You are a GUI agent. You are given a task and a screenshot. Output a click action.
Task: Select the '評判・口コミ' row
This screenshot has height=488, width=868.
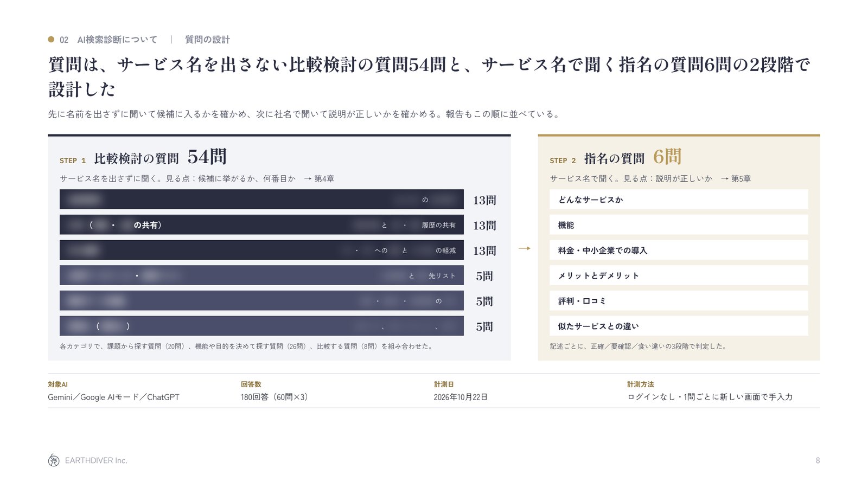click(679, 300)
